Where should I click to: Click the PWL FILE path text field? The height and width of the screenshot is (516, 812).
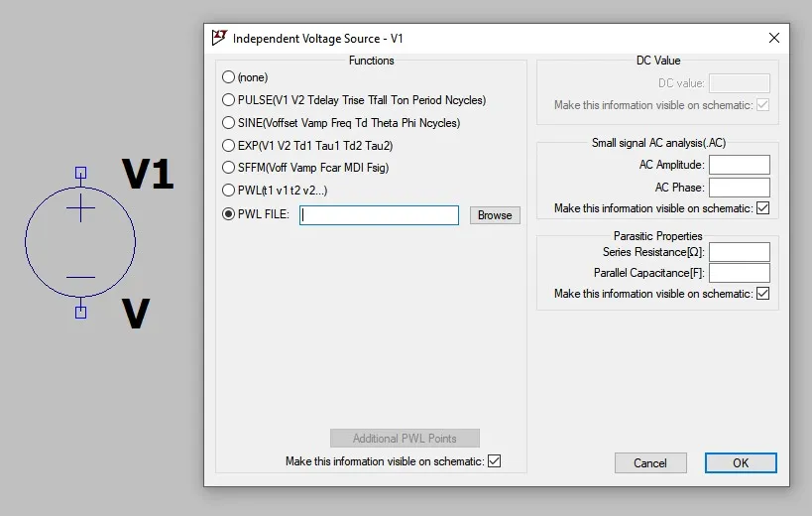click(x=379, y=215)
